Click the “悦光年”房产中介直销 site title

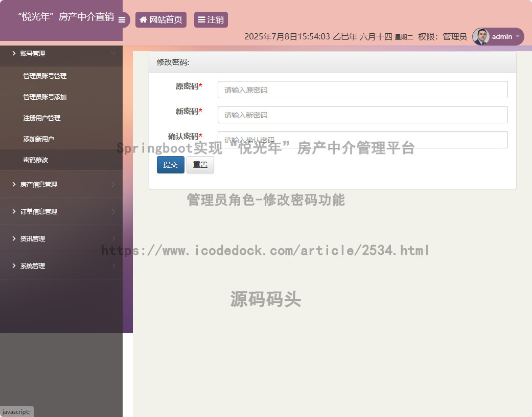point(66,17)
